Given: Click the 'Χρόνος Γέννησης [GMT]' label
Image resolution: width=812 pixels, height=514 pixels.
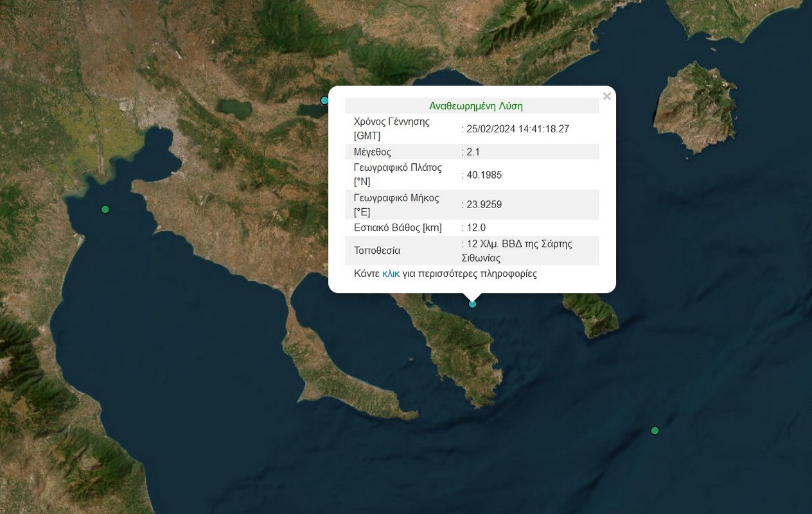Looking at the screenshot, I should pyautogui.click(x=391, y=128).
